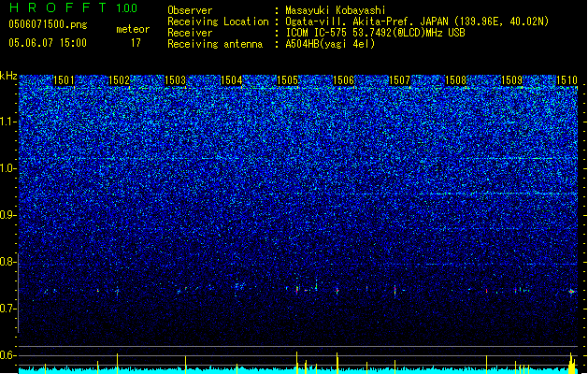Viewport: 588px width, 374px height.
Task: Select antenna text A504HB(yagi 4el)
Action: pos(330,44)
